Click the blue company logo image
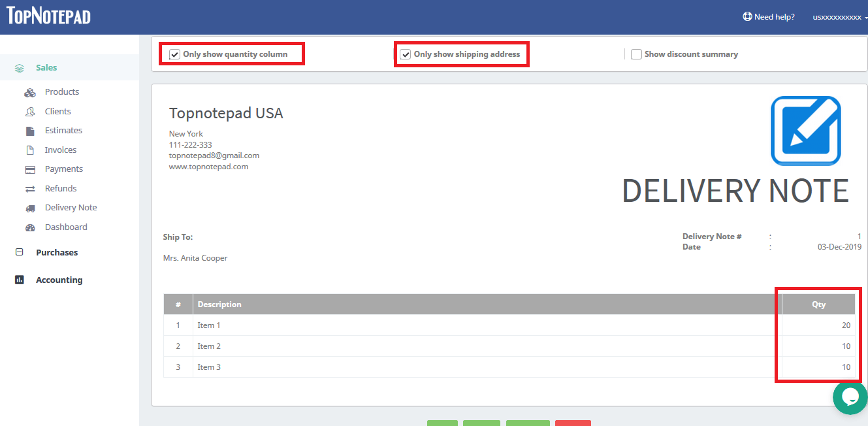Screen dimensions: 868x426 pos(805,131)
